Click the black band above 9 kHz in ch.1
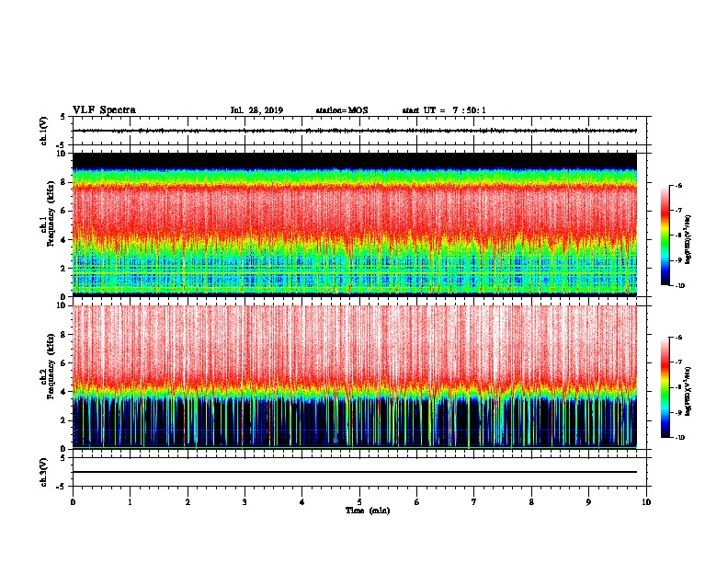Screen dimensions: 728x563 [355, 160]
